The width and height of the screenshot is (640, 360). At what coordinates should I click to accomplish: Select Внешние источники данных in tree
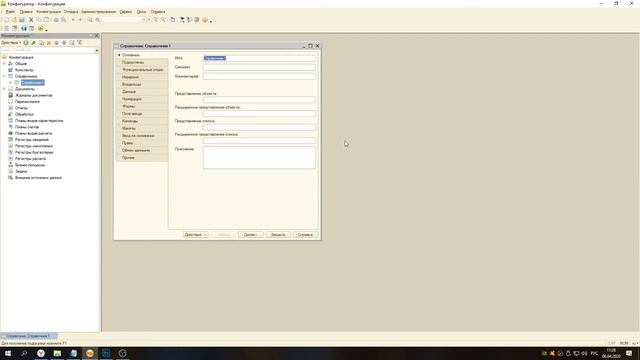tap(38, 178)
